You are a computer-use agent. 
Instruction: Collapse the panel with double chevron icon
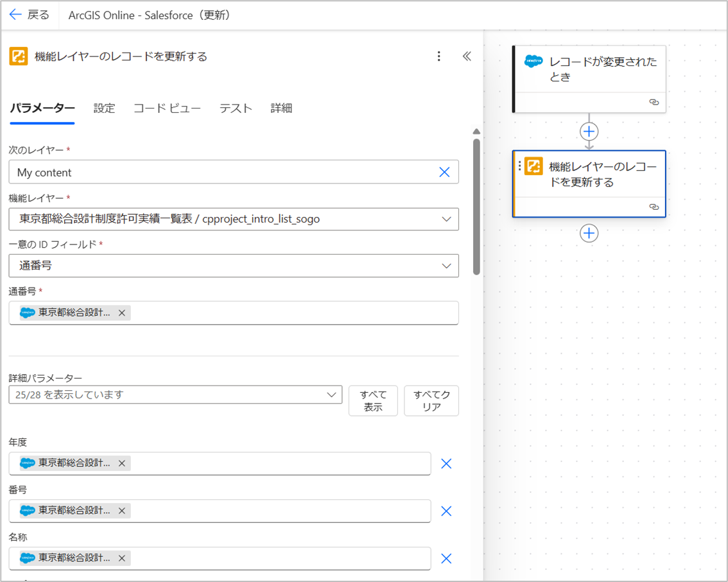tap(467, 56)
